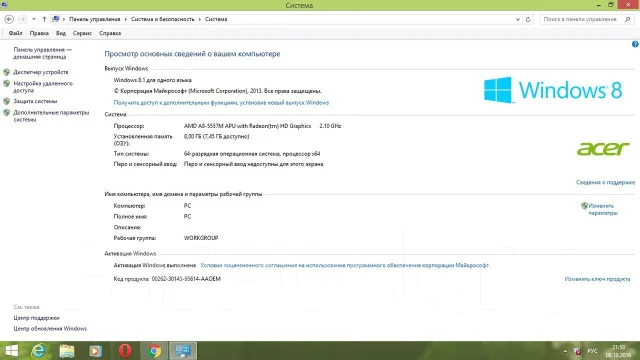Image resolution: width=640 pixels, height=360 pixels.
Task: Click the installed memory value '8,00 ГБ'
Action: 216,136
